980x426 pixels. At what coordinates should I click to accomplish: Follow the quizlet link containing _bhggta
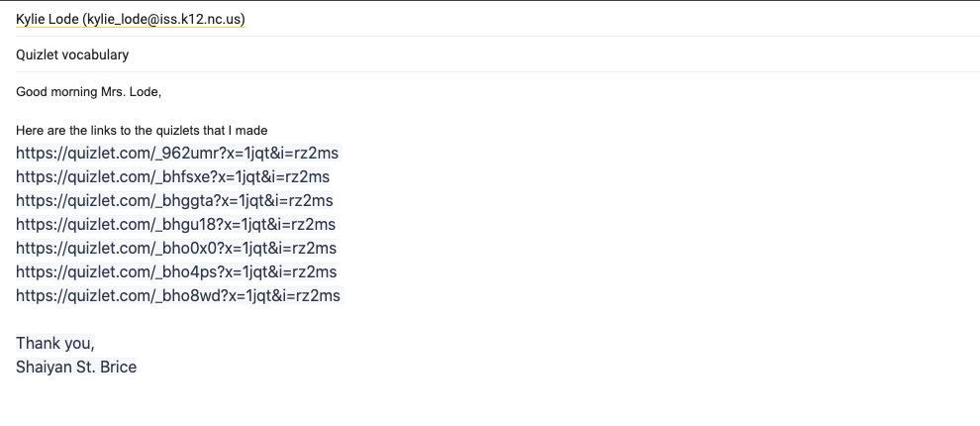click(174, 201)
